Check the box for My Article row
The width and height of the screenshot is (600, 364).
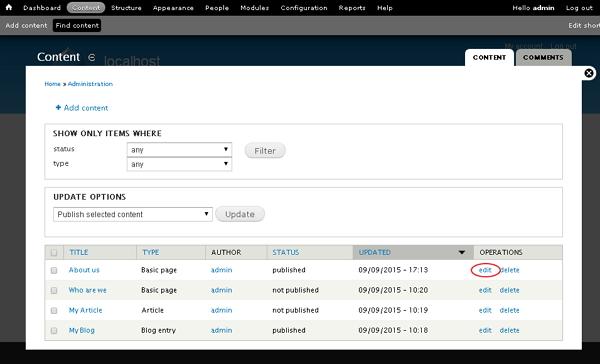coord(54,310)
